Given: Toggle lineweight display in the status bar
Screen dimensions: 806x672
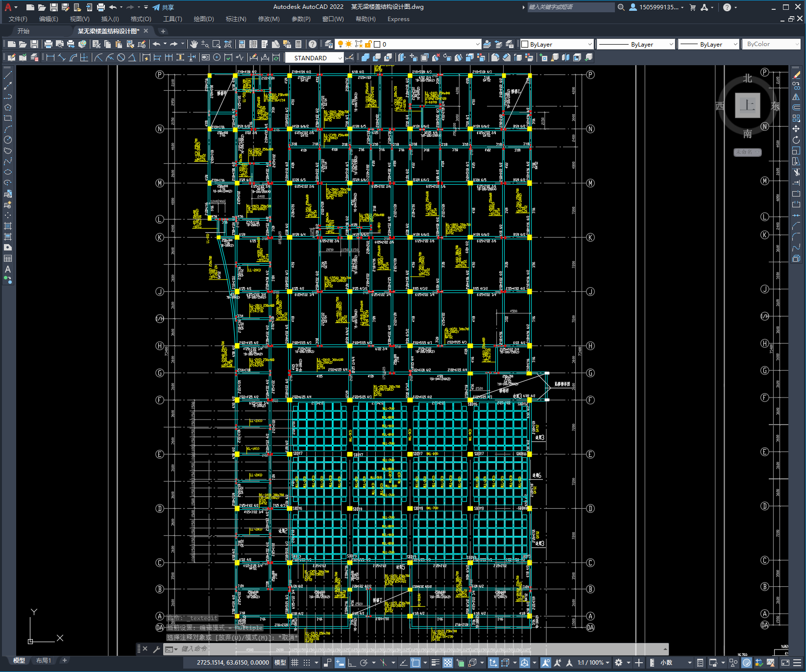Looking at the screenshot, I should 435,663.
